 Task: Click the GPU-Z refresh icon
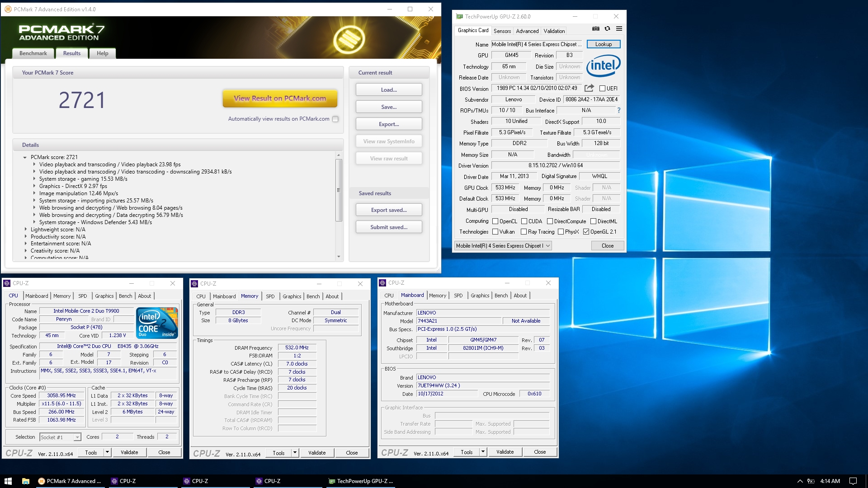click(x=608, y=28)
